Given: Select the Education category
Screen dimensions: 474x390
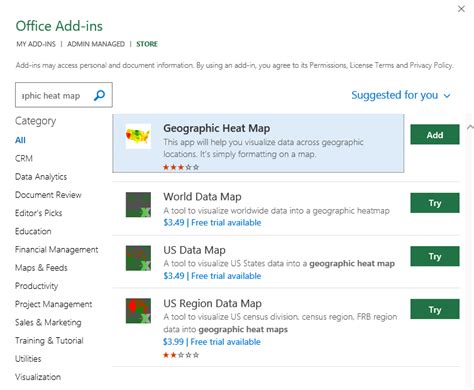Looking at the screenshot, I should [33, 231].
